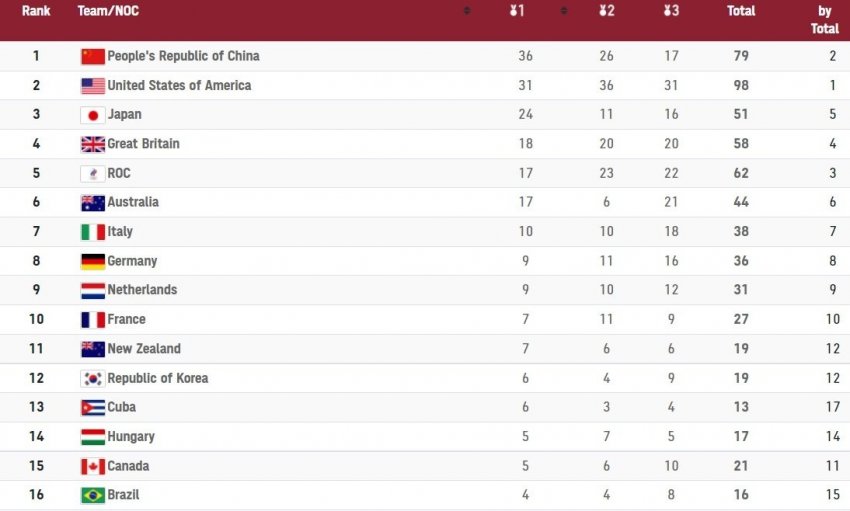Click the New Zealand row name
The width and height of the screenshot is (850, 511).
click(144, 349)
